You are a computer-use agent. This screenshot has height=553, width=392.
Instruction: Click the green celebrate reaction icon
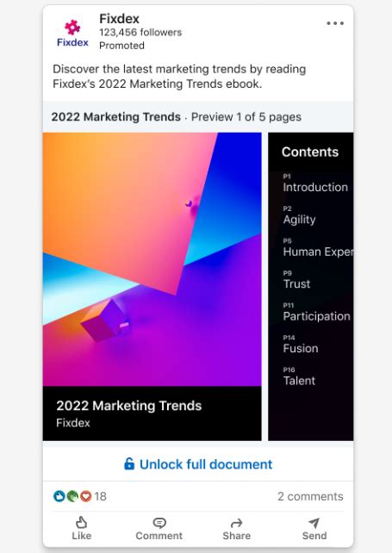coord(72,496)
